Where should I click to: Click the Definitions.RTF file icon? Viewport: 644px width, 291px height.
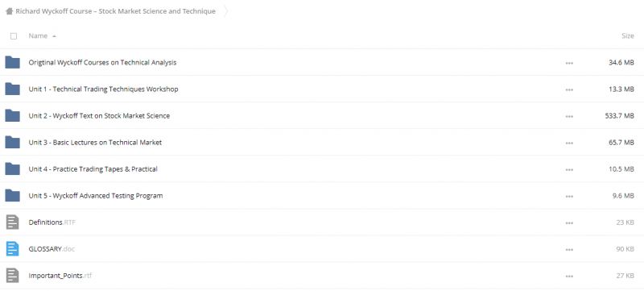[x=12, y=222]
